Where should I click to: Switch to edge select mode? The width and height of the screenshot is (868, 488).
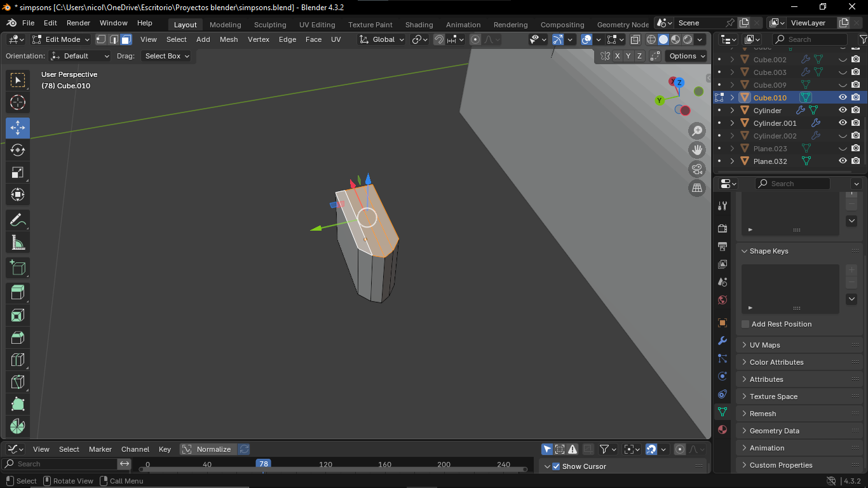tap(114, 39)
